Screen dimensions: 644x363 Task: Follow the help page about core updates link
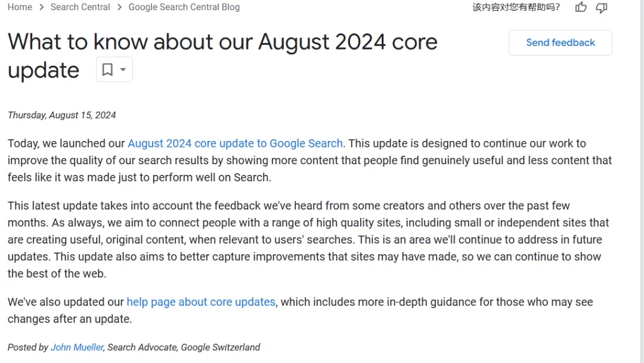point(201,302)
